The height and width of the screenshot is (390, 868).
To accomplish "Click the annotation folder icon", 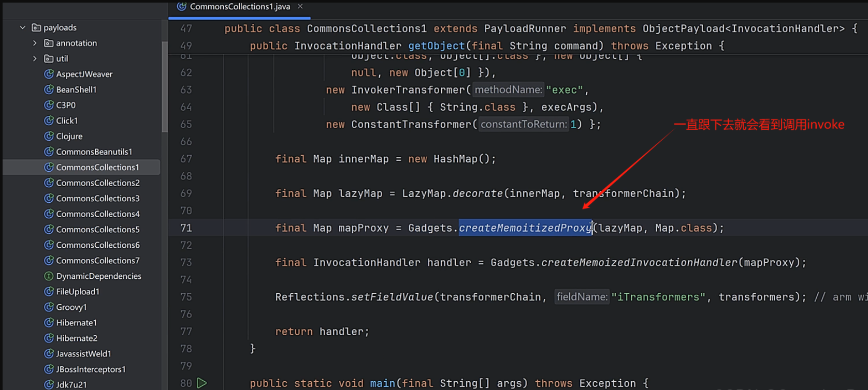I will [x=49, y=43].
